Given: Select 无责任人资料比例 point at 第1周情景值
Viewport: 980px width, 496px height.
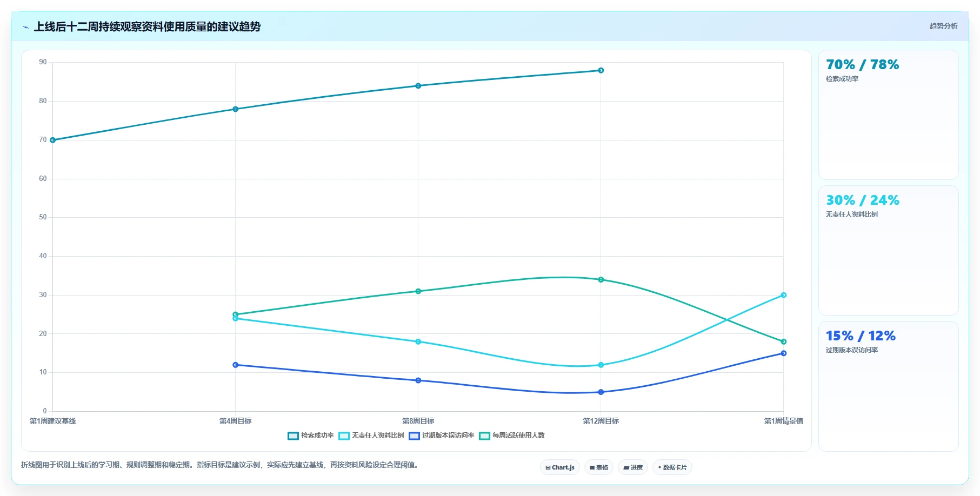Looking at the screenshot, I should point(784,295).
